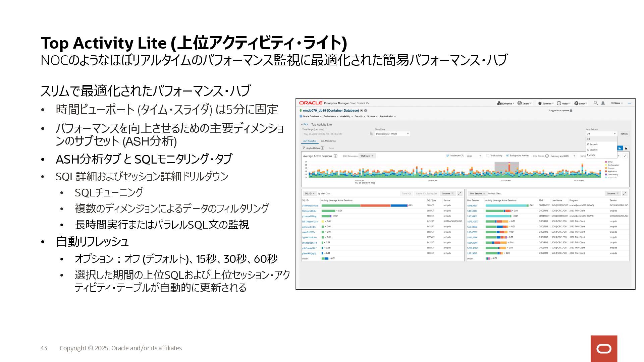
Task: Toggle the Background Activity checkbox
Action: (507, 156)
